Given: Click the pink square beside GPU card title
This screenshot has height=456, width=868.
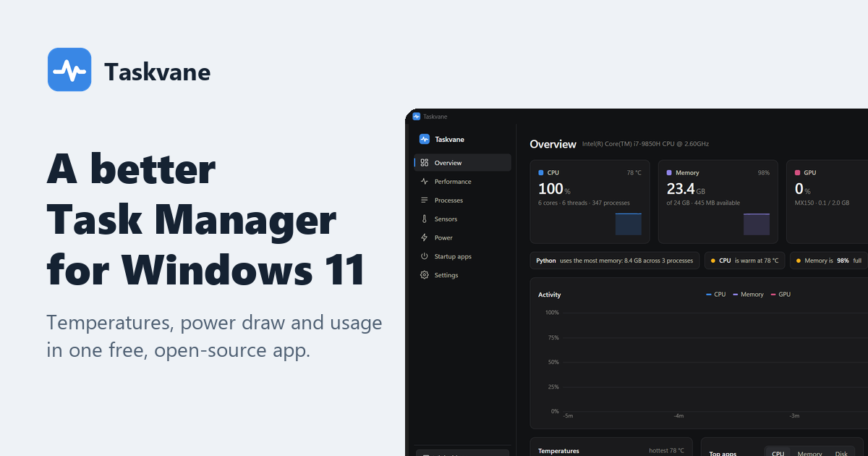Looking at the screenshot, I should point(797,173).
